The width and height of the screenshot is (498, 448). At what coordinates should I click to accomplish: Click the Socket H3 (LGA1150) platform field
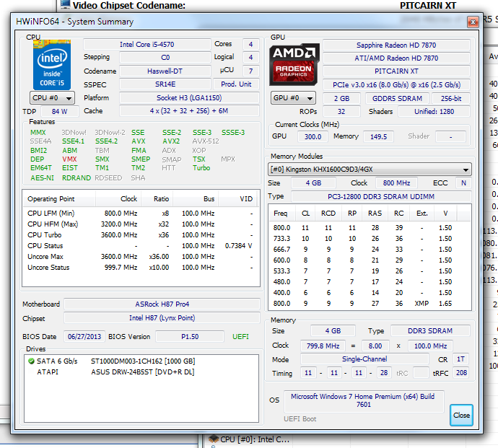(x=189, y=98)
